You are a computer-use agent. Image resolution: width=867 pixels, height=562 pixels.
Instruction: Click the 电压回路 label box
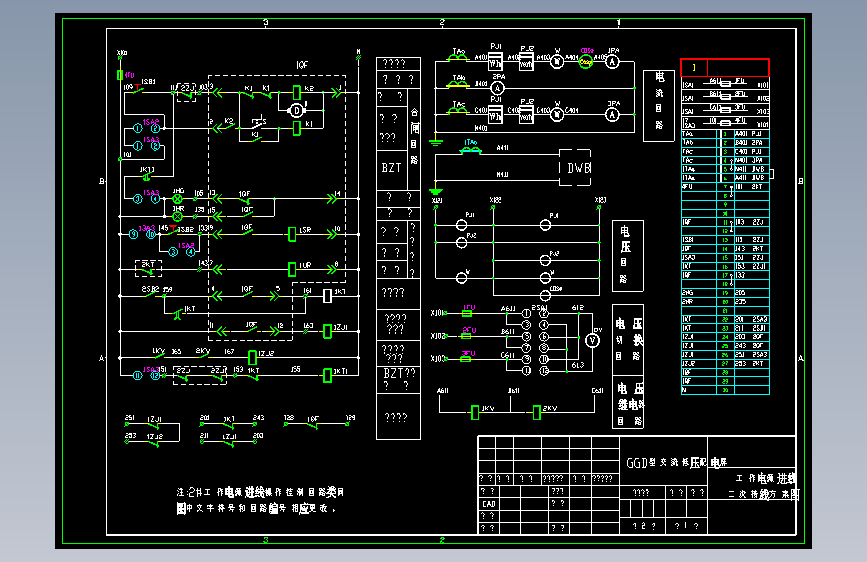(x=628, y=256)
